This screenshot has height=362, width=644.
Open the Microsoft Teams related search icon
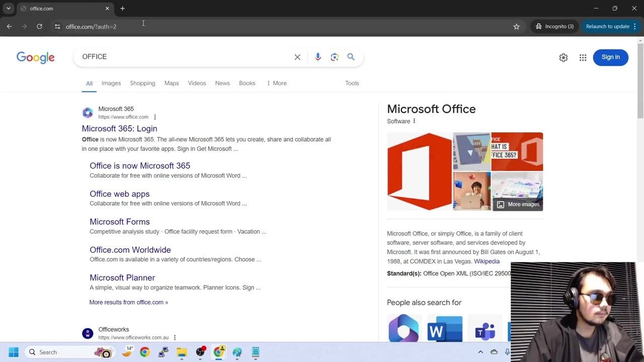click(x=485, y=328)
